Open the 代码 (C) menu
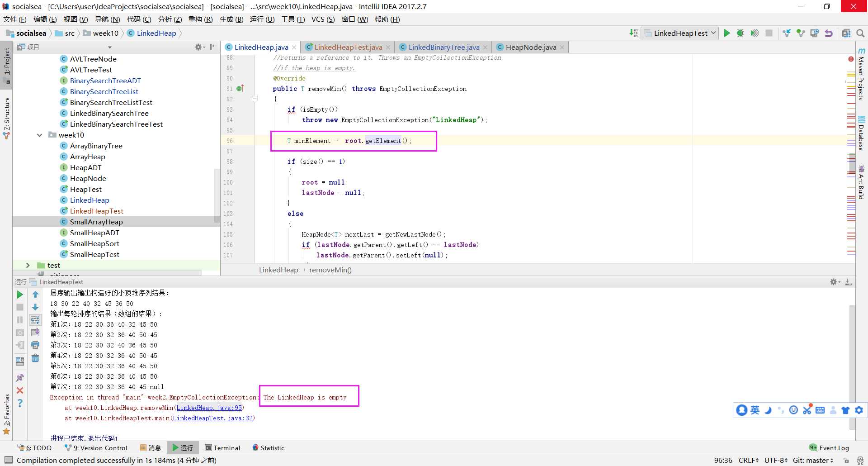The width and height of the screenshot is (868, 466). pyautogui.click(x=139, y=19)
